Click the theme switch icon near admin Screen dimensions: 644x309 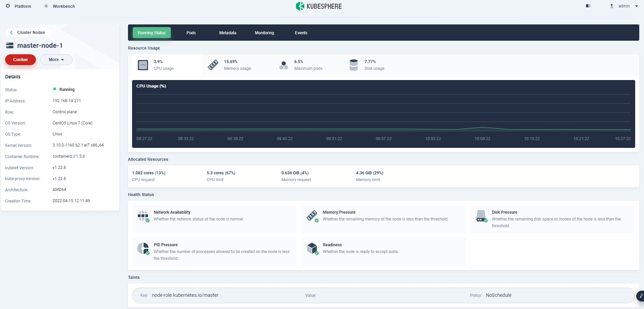[x=588, y=6]
